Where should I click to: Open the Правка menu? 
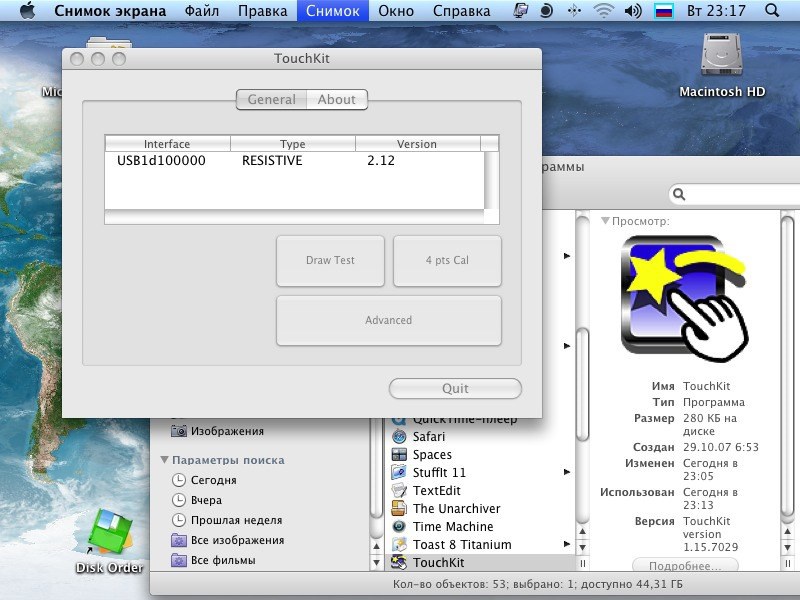click(262, 11)
